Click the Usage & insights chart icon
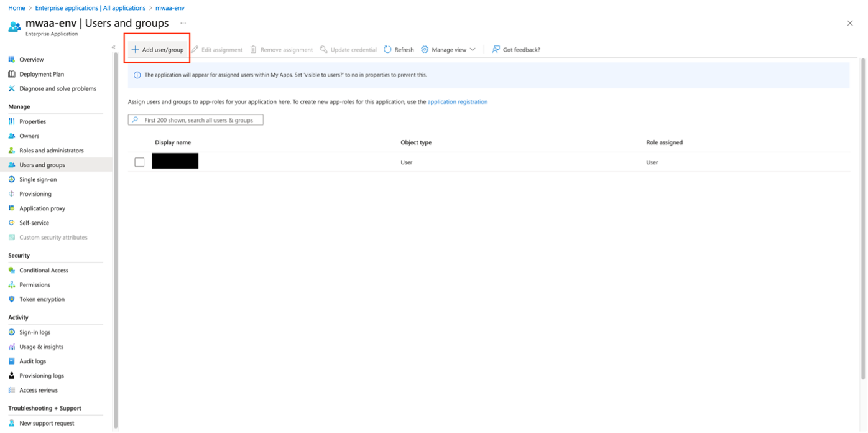Image resolution: width=868 pixels, height=433 pixels. [11, 347]
